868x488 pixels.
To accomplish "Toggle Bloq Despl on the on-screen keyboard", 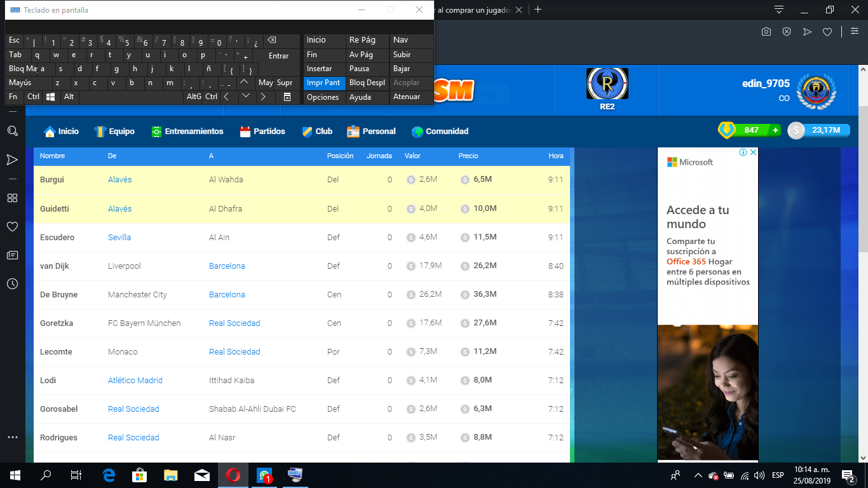I will click(x=367, y=83).
